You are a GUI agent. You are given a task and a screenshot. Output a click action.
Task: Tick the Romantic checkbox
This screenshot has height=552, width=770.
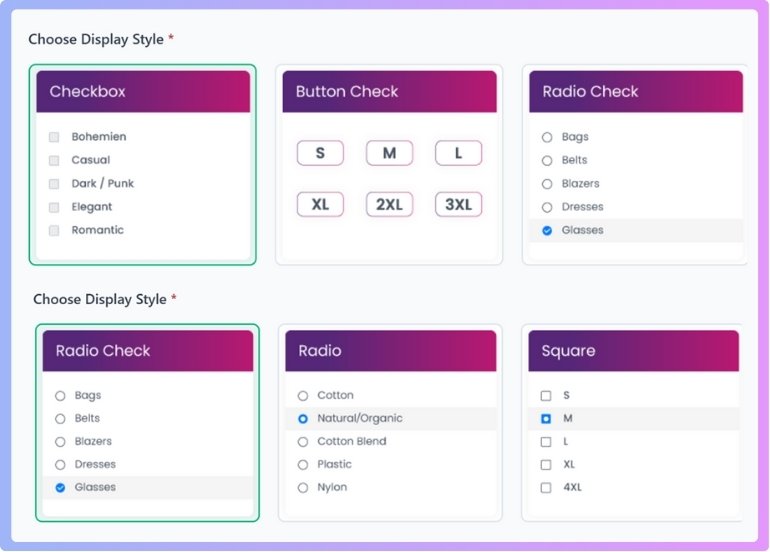tap(54, 230)
